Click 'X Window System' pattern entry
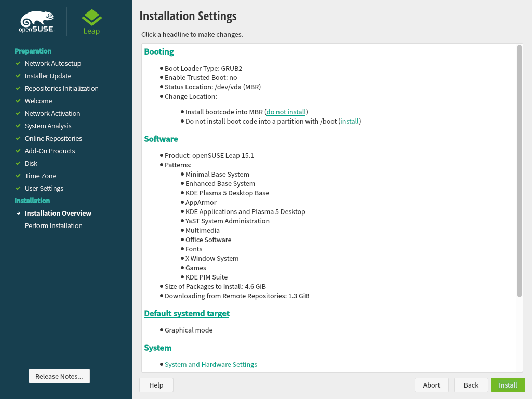Image resolution: width=532 pixels, height=399 pixels. tap(212, 259)
